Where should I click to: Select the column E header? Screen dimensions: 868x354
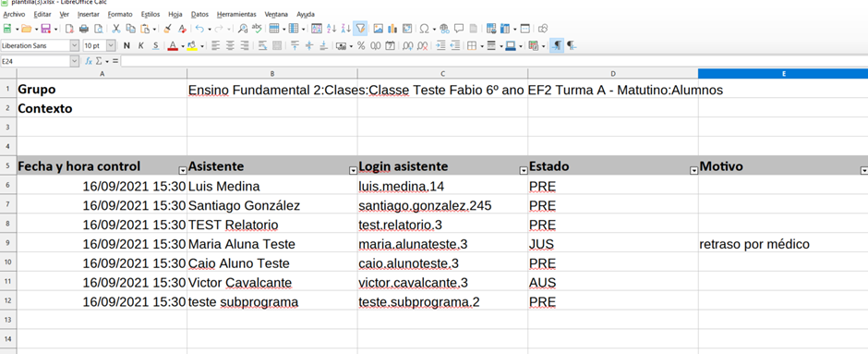[x=783, y=73]
